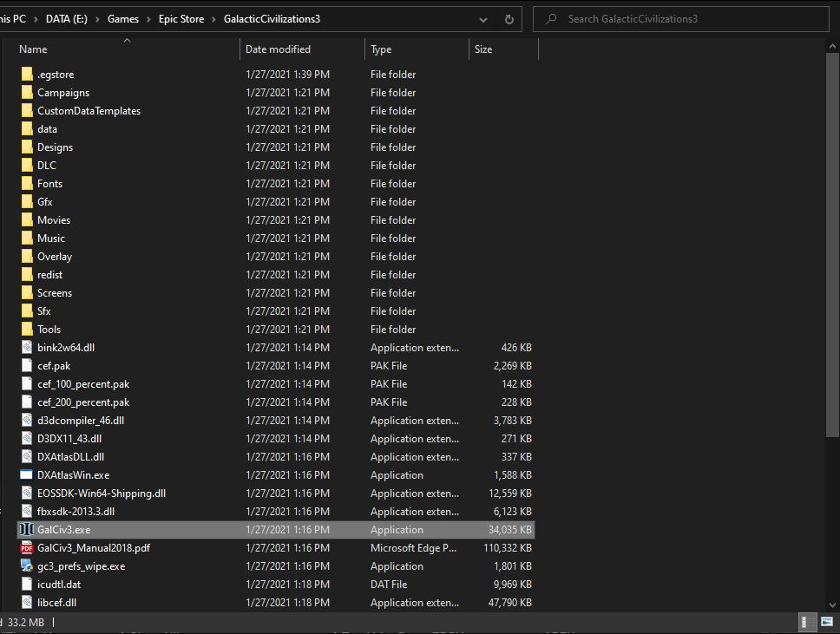The width and height of the screenshot is (840, 634).
Task: Go to Epic Store breadcrumb
Action: 181,19
